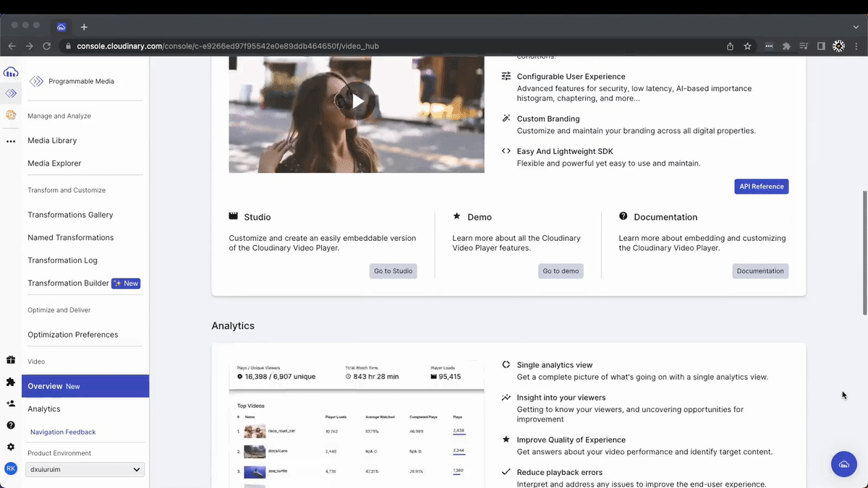Click the site lock icon in address bar
Image resolution: width=868 pixels, height=488 pixels.
click(x=68, y=46)
